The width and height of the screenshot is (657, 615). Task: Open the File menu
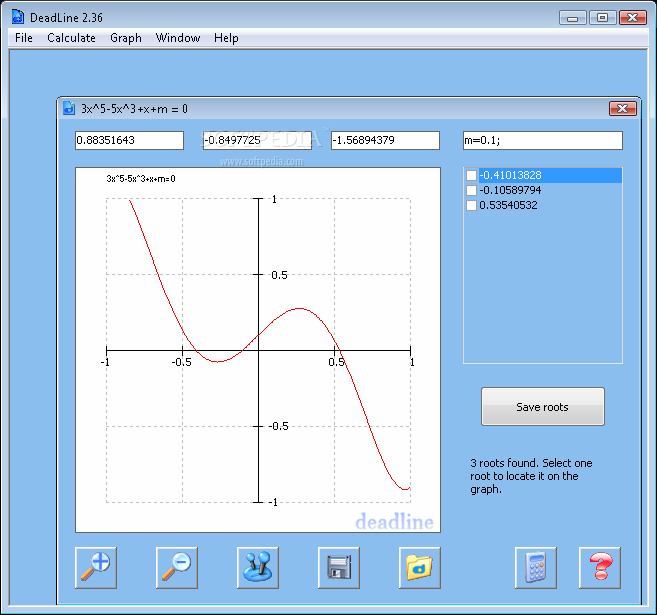[x=23, y=38]
